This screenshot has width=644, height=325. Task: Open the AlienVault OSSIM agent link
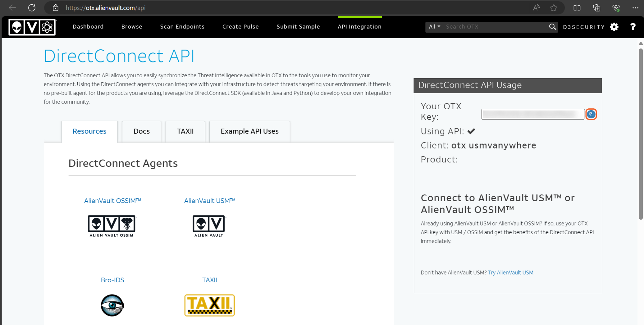tap(112, 200)
